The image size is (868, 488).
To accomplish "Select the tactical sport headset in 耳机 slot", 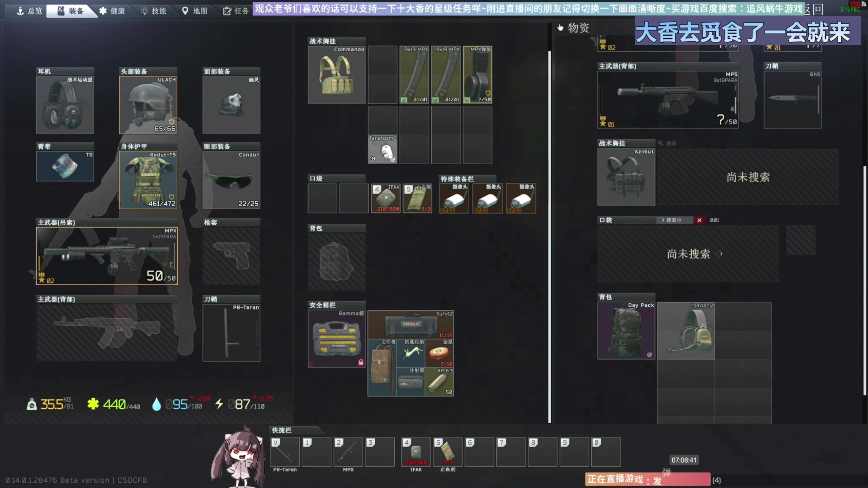I will [x=65, y=105].
